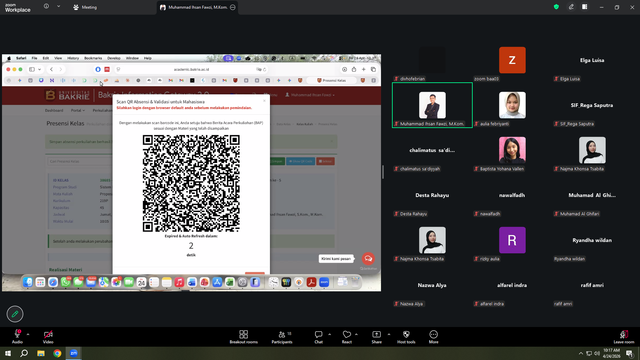The image size is (640, 360).
Task: Click Safari address bar academic.bakrie.ac.id
Action: coord(191,69)
